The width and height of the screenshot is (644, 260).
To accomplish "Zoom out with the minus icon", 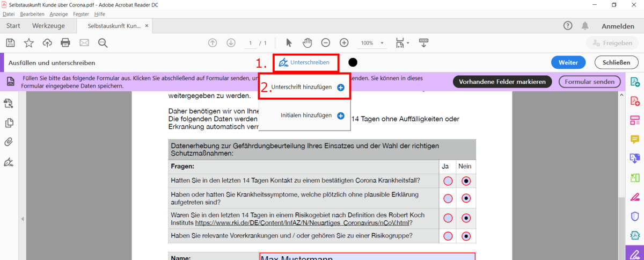I will 326,43.
